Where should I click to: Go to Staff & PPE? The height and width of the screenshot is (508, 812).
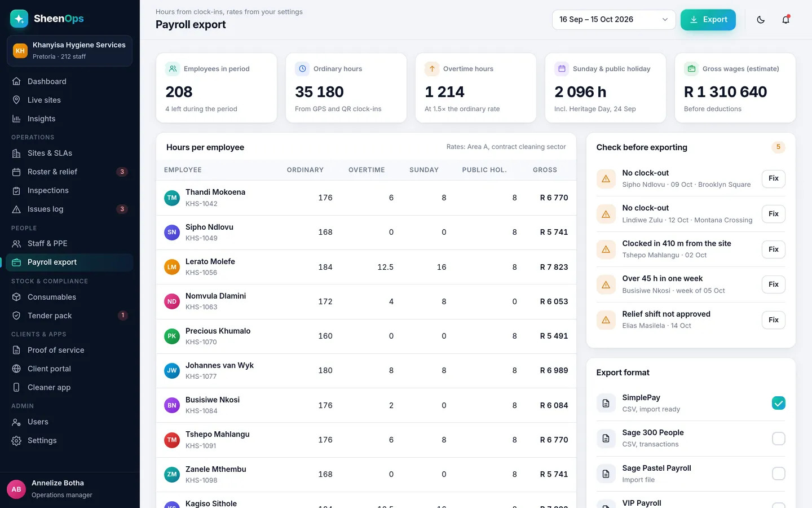pos(69,243)
